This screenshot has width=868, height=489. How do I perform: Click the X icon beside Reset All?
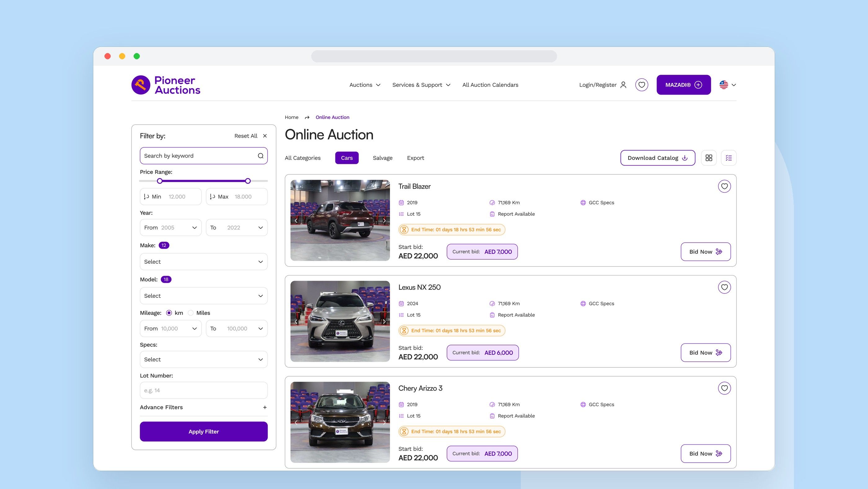click(265, 136)
